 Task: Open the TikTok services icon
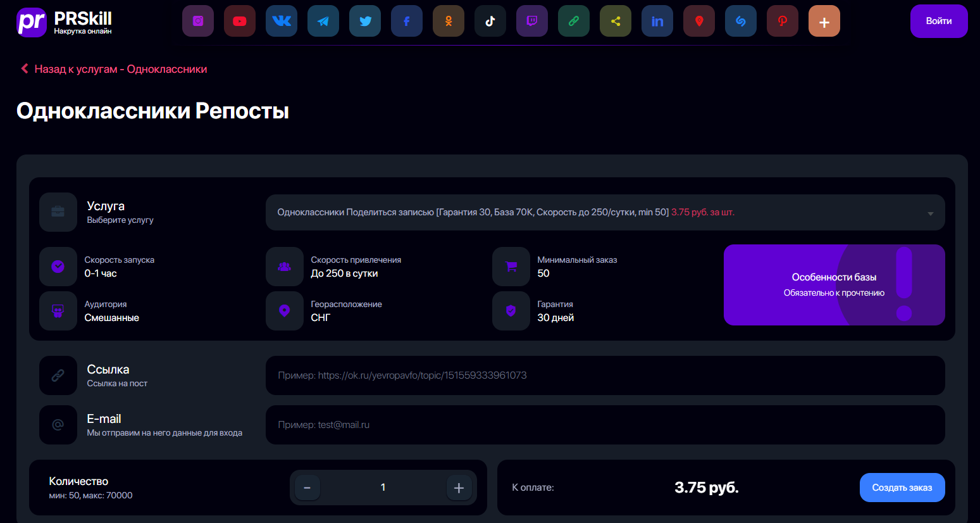[x=490, y=21]
